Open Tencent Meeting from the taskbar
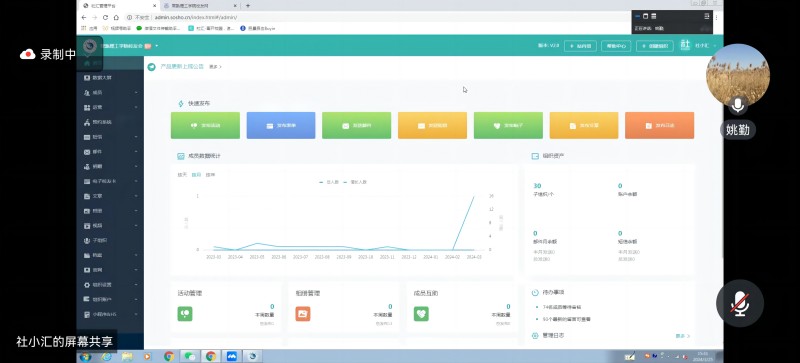800x363 pixels. pyautogui.click(x=232, y=356)
